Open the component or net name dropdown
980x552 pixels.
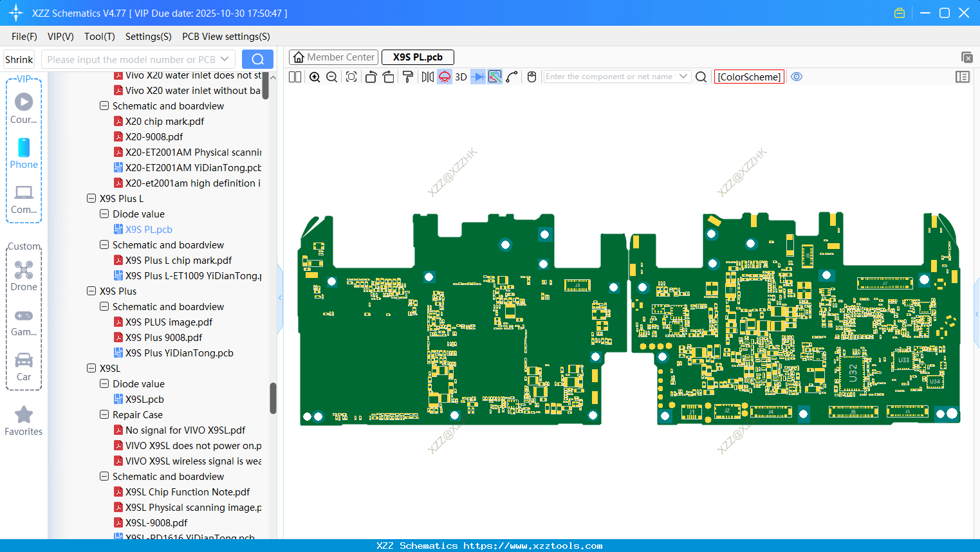pyautogui.click(x=683, y=77)
